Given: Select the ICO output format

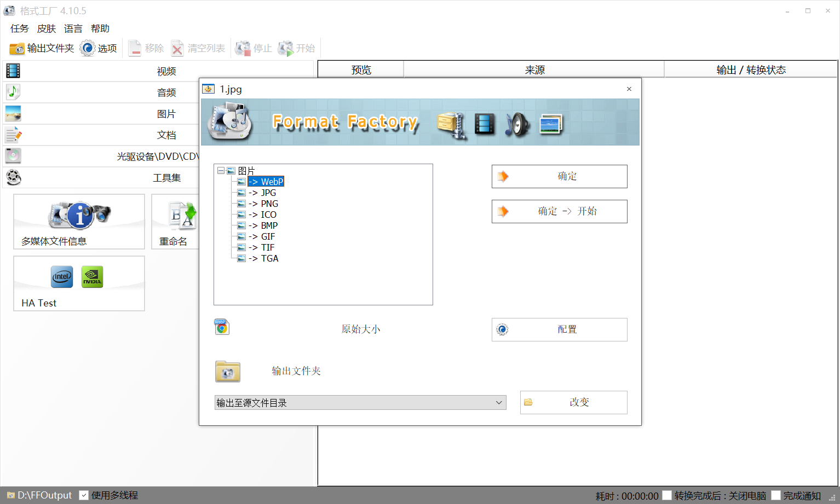Looking at the screenshot, I should point(262,215).
